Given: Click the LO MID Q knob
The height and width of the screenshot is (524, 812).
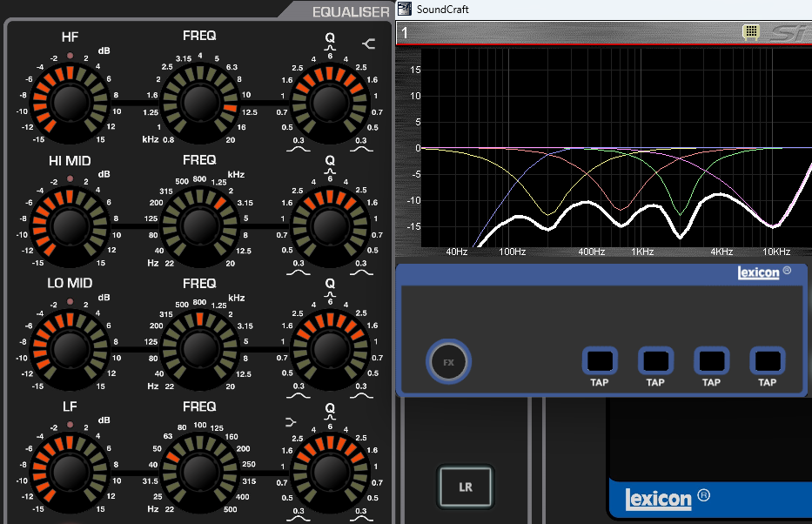Looking at the screenshot, I should (330, 350).
